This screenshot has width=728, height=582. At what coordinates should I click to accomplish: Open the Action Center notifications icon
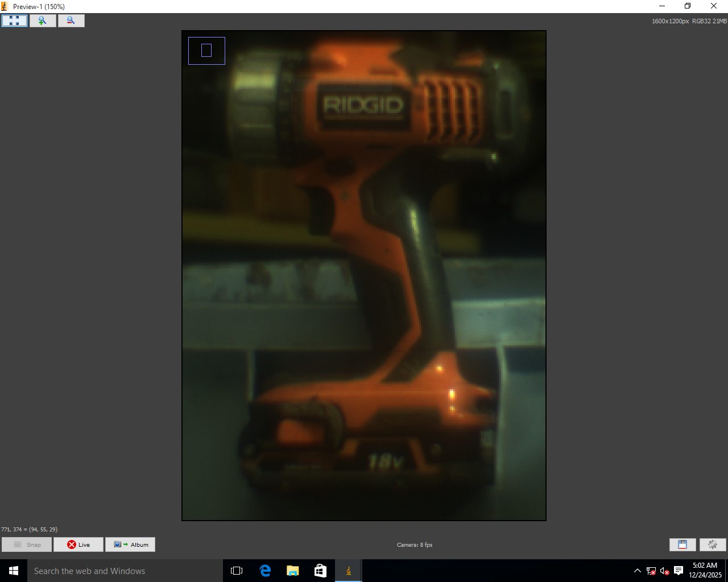pos(679,571)
